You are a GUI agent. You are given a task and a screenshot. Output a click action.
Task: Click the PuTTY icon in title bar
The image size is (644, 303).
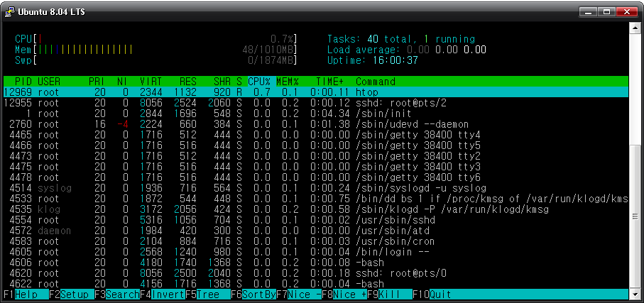pyautogui.click(x=9, y=12)
